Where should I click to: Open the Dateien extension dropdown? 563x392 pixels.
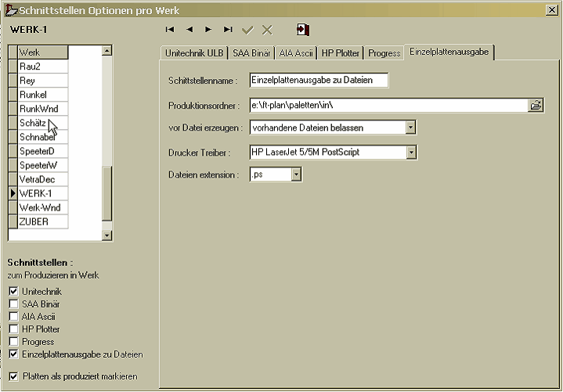[x=296, y=174]
